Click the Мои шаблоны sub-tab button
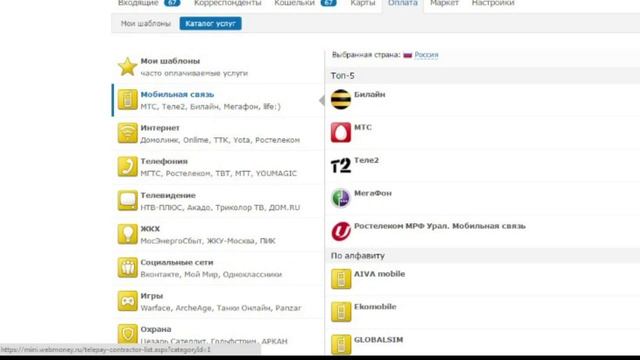 pos(146,24)
